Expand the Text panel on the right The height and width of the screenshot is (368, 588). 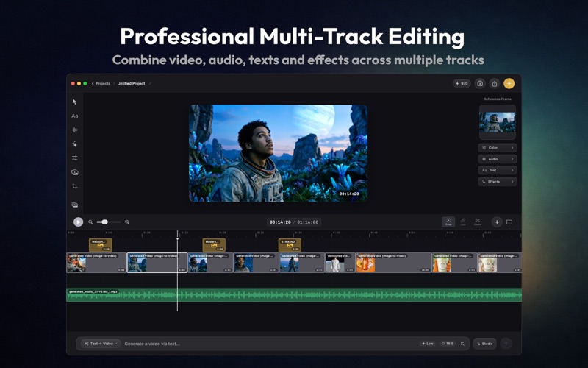pos(498,170)
